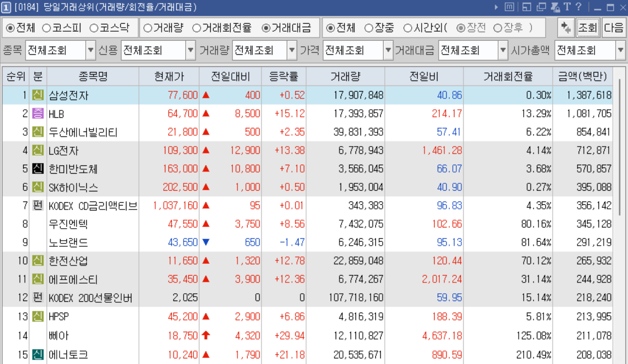This screenshot has width=628, height=364.
Task: Select the 에프에스티 stock name
Action: click(x=73, y=280)
